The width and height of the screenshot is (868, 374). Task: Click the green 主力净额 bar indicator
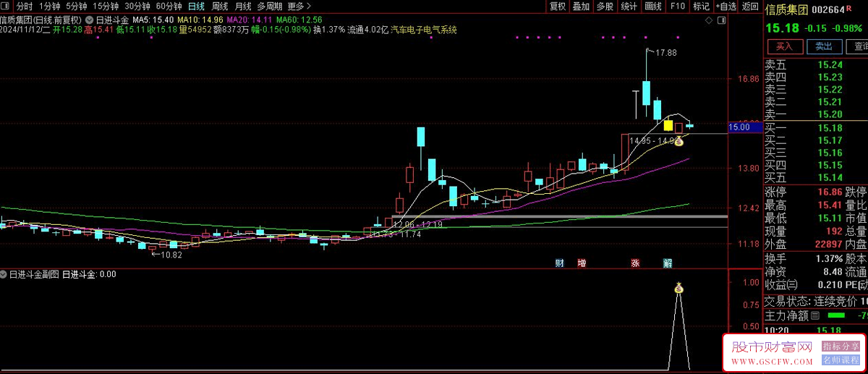click(835, 316)
